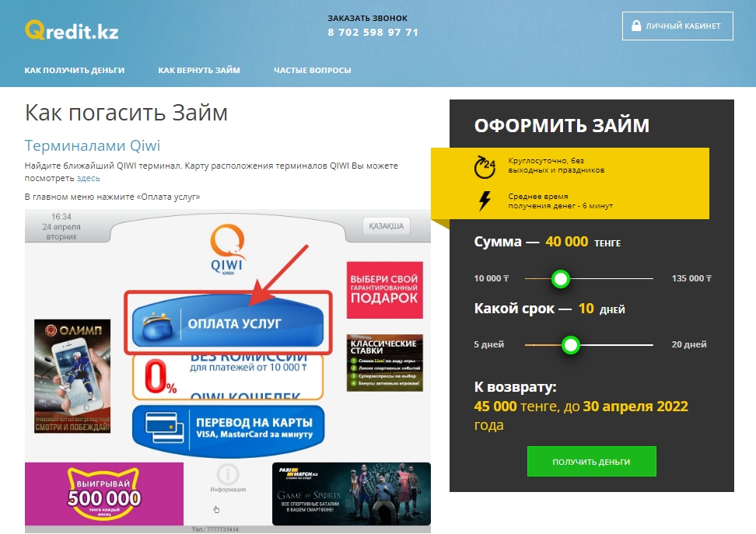756x534 pixels.
Task: Click the QIWI logo in terminal image
Action: pos(227,250)
